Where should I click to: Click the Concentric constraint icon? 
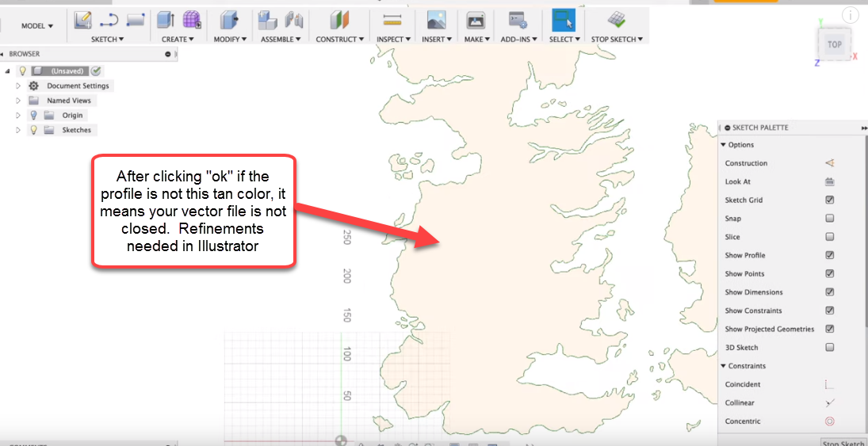click(829, 421)
